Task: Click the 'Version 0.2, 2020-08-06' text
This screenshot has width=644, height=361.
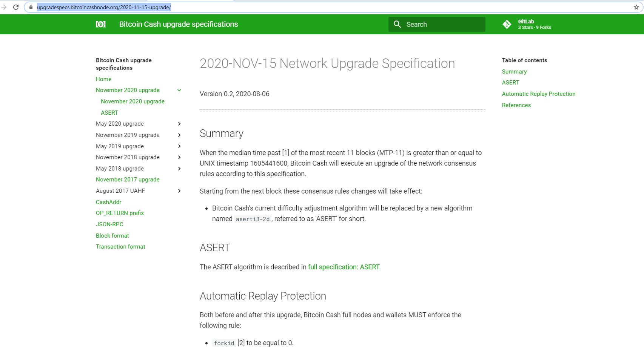Action: pyautogui.click(x=234, y=94)
